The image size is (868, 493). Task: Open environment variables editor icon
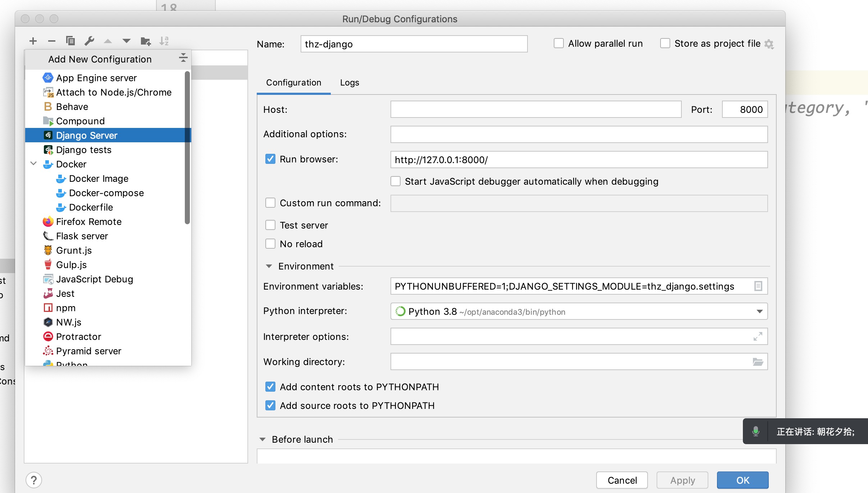(x=758, y=286)
